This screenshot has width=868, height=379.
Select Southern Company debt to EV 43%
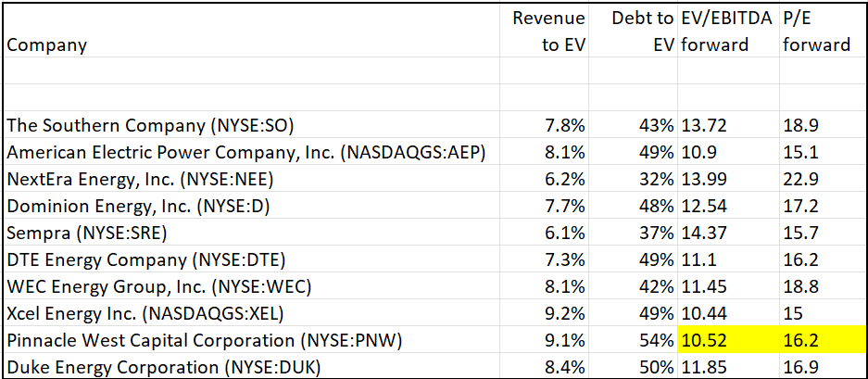click(634, 125)
